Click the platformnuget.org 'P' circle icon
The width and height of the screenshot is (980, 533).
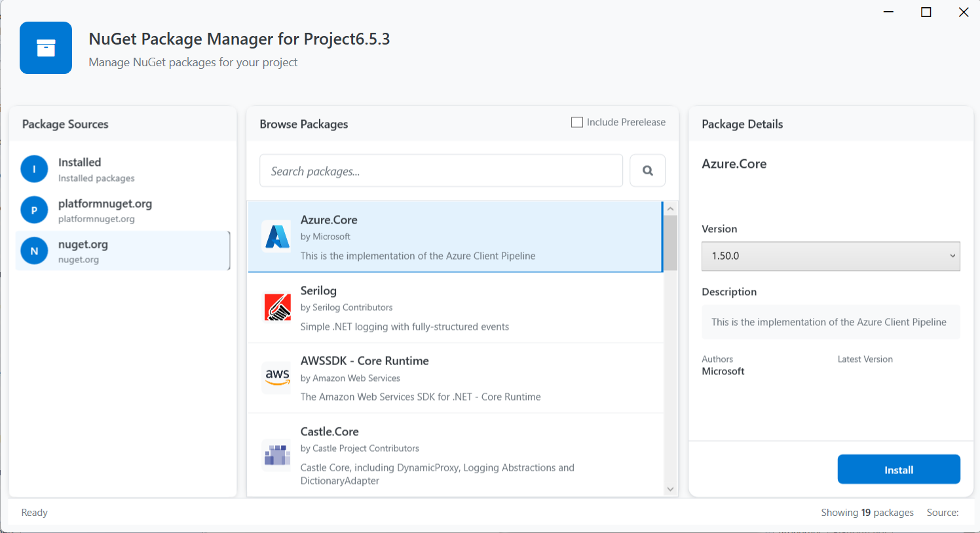pos(34,210)
